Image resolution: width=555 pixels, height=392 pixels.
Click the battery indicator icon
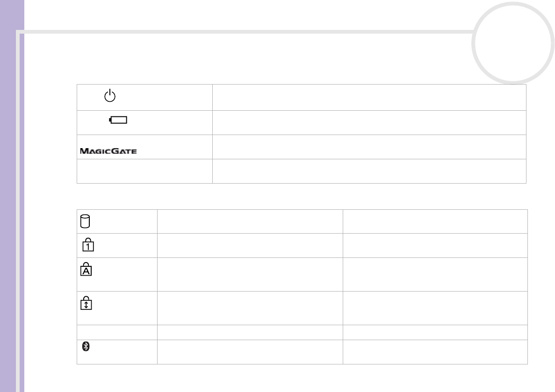pos(118,121)
